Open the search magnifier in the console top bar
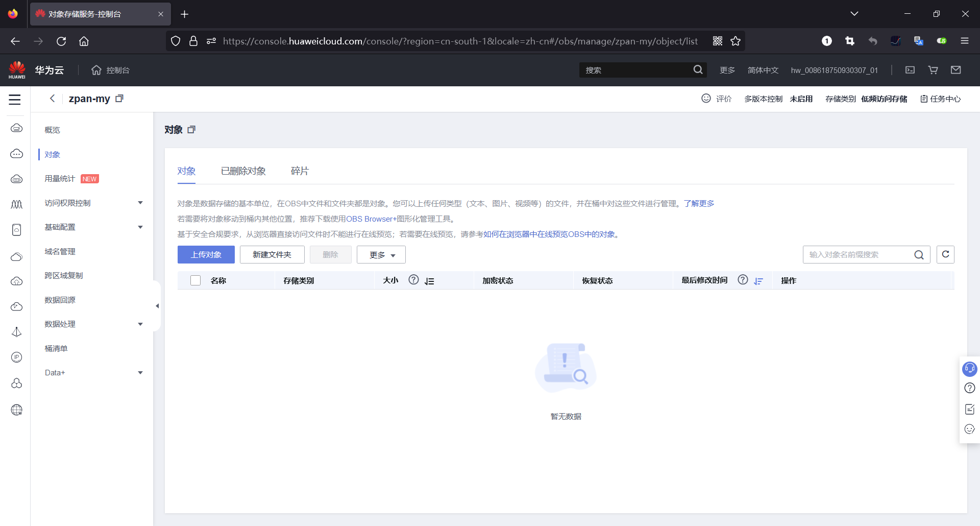This screenshot has height=526, width=980. (698, 69)
